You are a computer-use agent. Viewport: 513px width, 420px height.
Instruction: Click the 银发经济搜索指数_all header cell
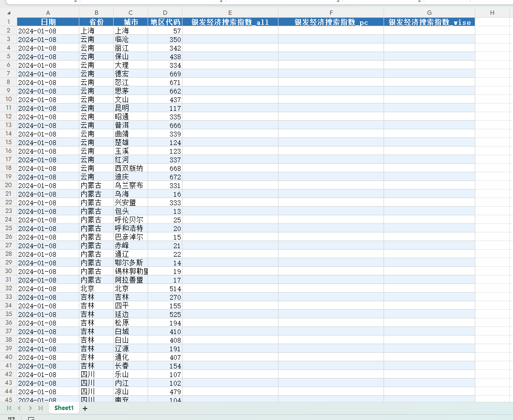[x=230, y=22]
